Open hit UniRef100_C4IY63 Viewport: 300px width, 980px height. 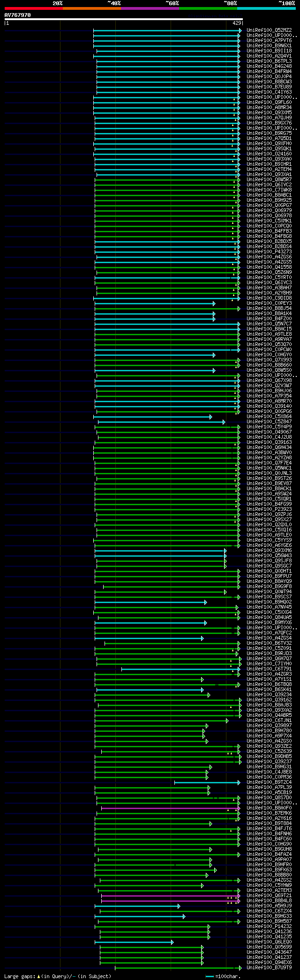(x=269, y=92)
